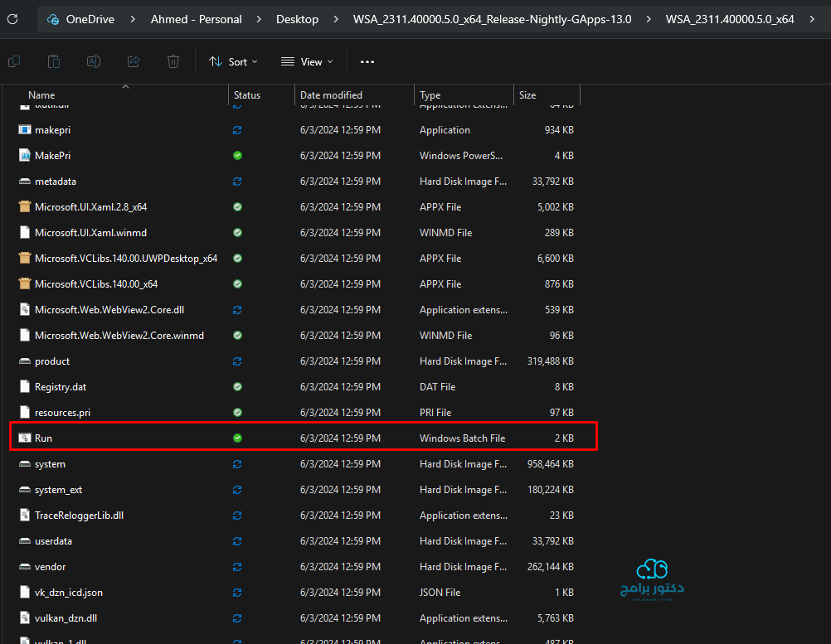831x644 pixels.
Task: Click the sync pending status for vendor
Action: pyautogui.click(x=237, y=567)
